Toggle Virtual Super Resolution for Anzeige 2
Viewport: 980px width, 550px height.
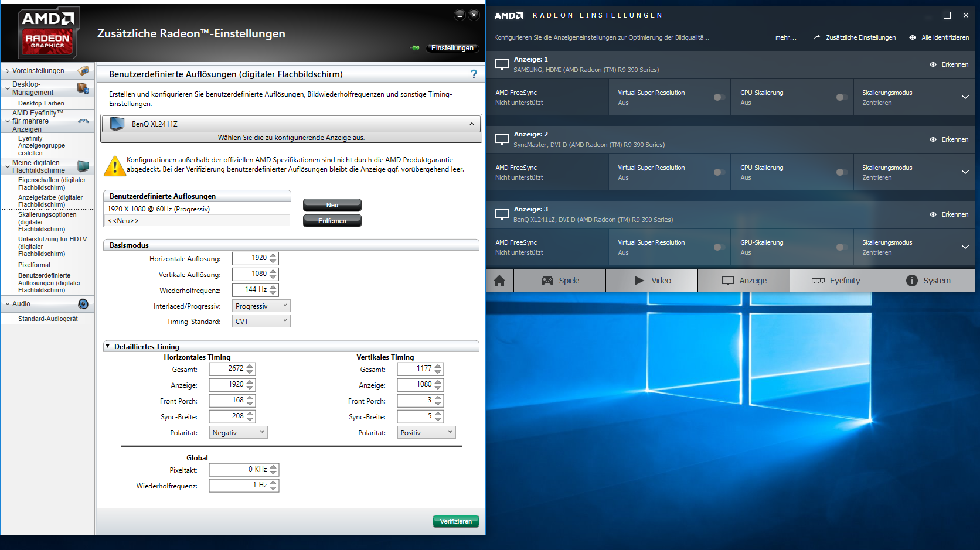[x=719, y=172]
